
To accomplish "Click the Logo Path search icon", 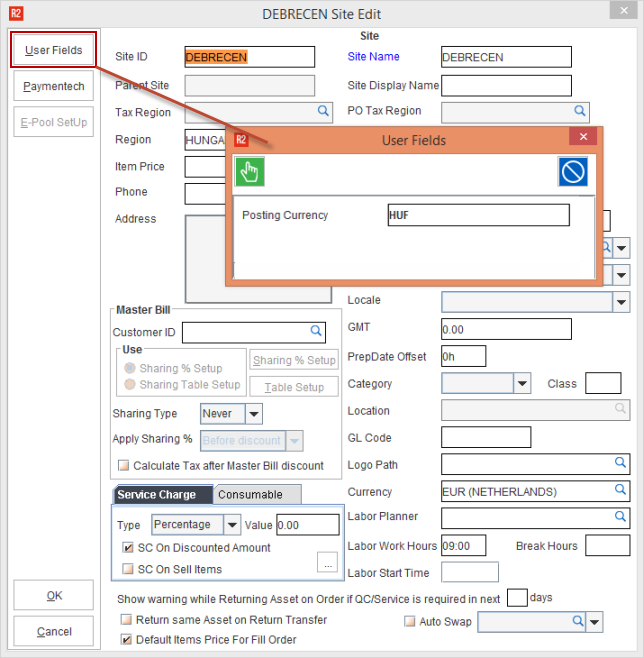I will 621,463.
